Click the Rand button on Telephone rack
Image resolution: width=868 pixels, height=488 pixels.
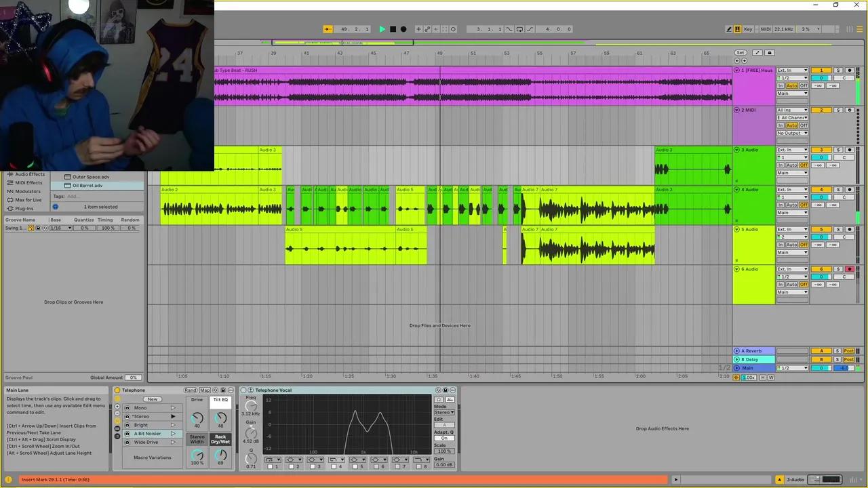(x=190, y=390)
